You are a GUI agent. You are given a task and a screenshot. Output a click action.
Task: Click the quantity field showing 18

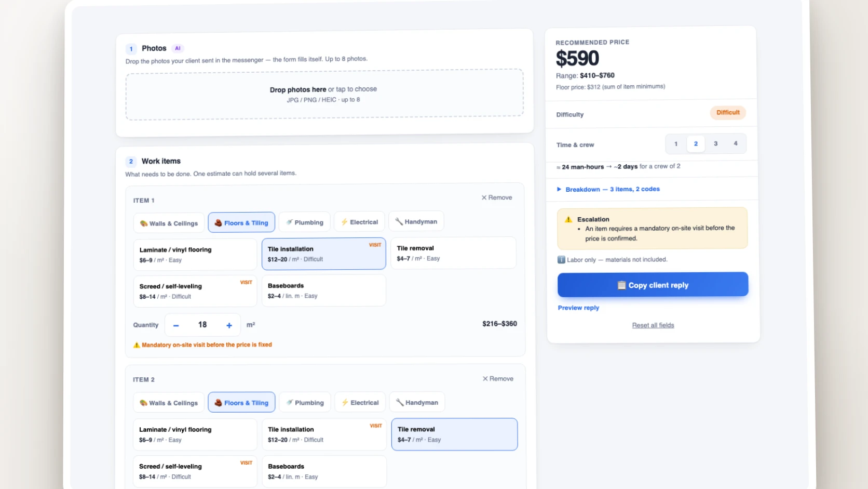pyautogui.click(x=202, y=325)
